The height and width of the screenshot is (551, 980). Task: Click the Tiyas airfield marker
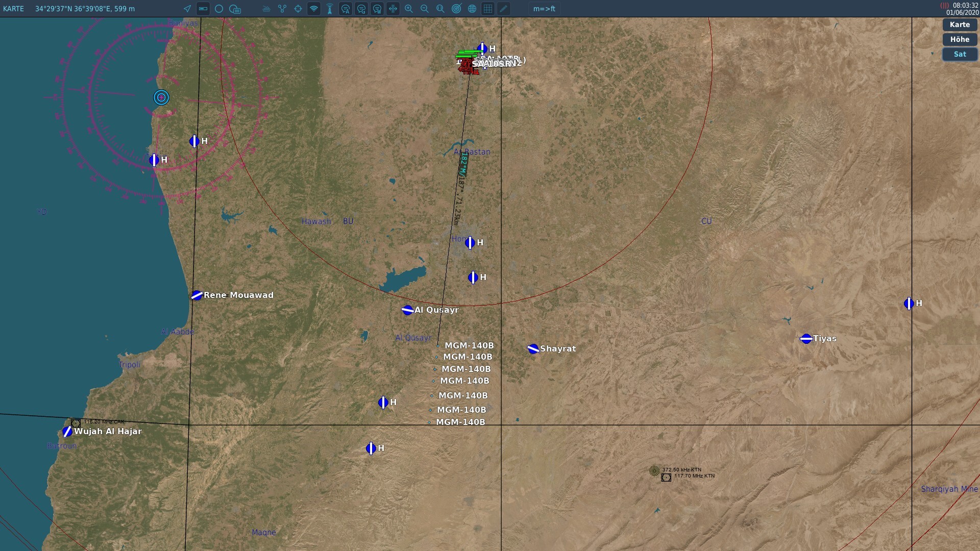coord(806,339)
